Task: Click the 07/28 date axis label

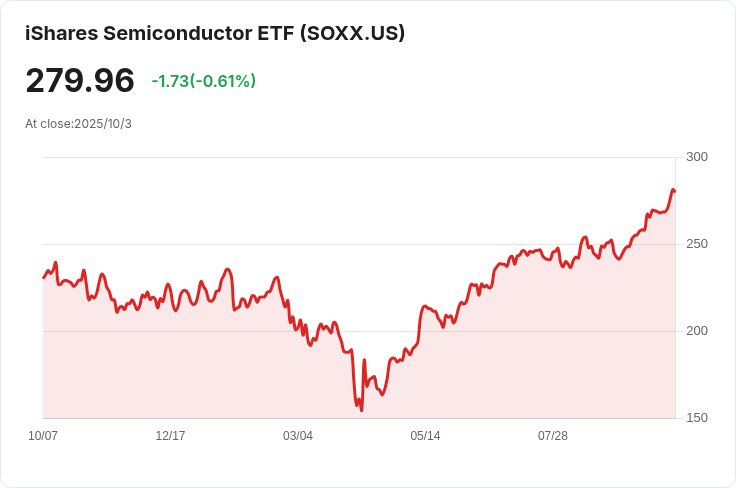Action: tap(552, 436)
